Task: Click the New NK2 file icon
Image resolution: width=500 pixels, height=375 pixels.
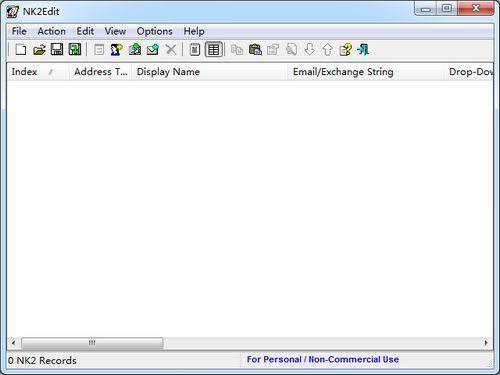Action: [x=21, y=50]
